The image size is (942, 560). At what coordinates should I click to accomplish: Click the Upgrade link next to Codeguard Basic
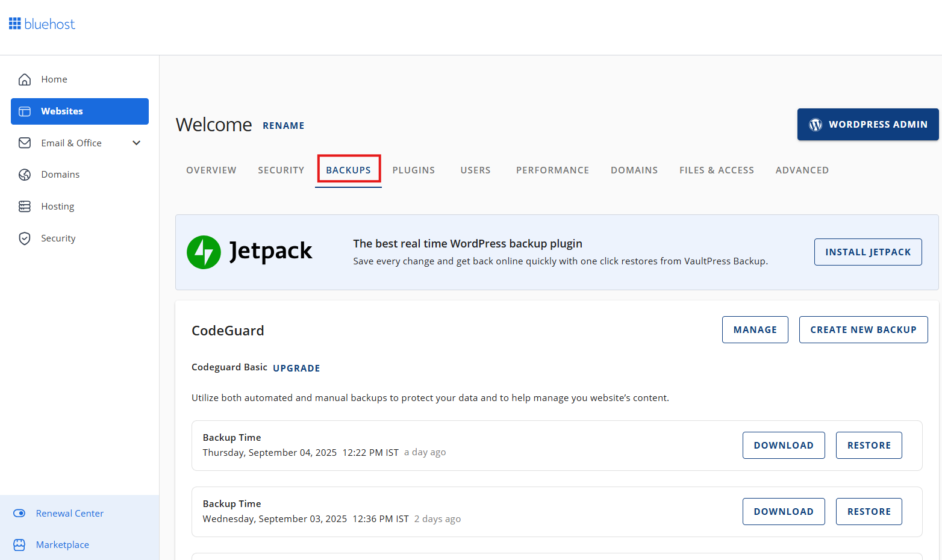(296, 368)
